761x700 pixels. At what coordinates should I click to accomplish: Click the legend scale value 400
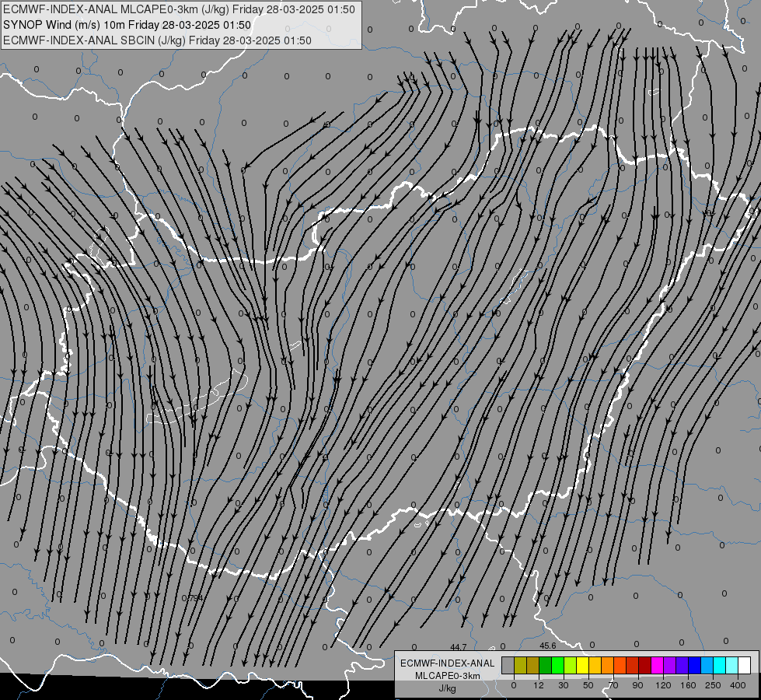(738, 685)
